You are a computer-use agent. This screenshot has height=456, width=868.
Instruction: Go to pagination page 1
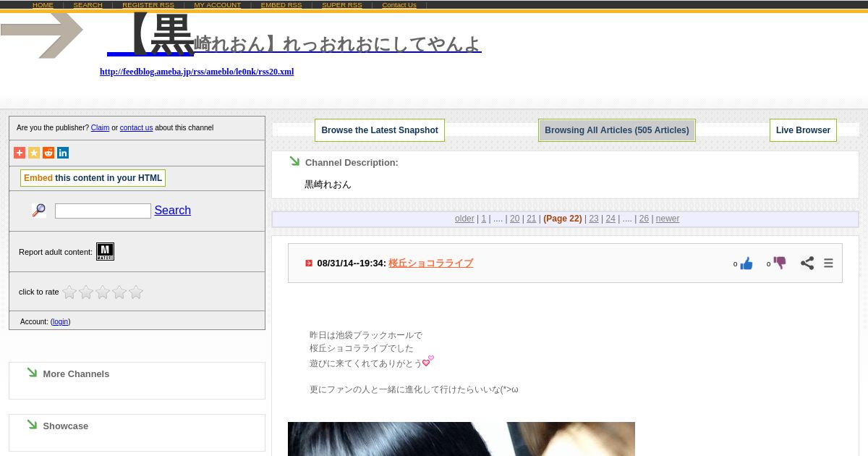click(x=484, y=219)
